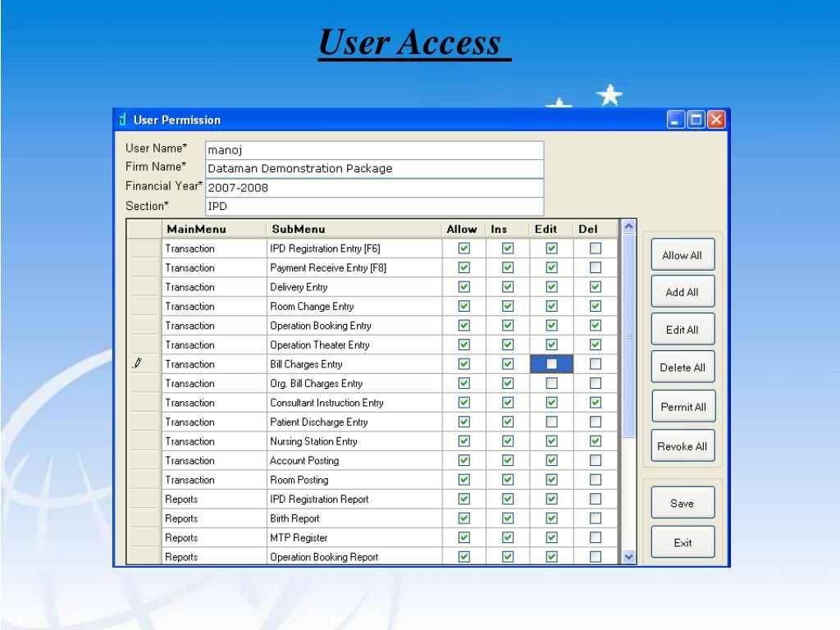The height and width of the screenshot is (630, 840).
Task: Select the 'Payment Receive Entry [F8]' cell
Action: tap(354, 267)
